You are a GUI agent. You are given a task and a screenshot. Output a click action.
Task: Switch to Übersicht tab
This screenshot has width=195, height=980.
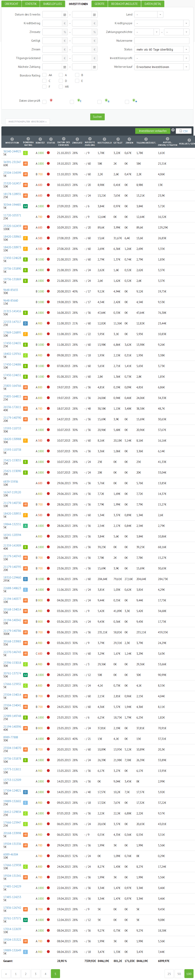[11, 4]
